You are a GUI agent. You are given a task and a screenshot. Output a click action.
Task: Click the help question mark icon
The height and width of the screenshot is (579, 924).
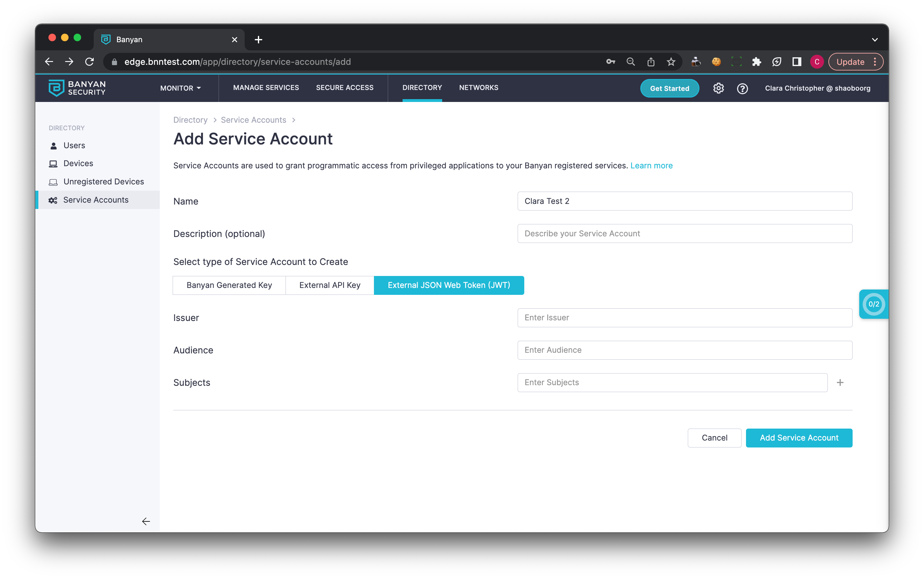[742, 88]
